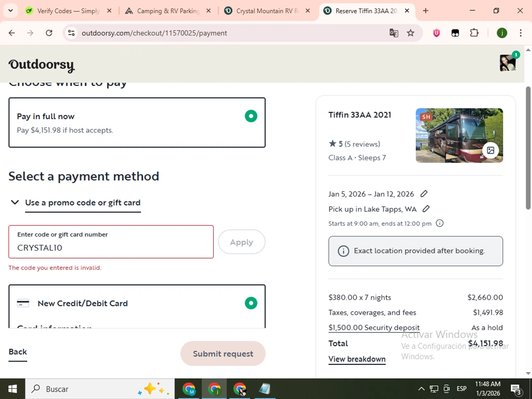Click the network system tray icon

[434, 389]
